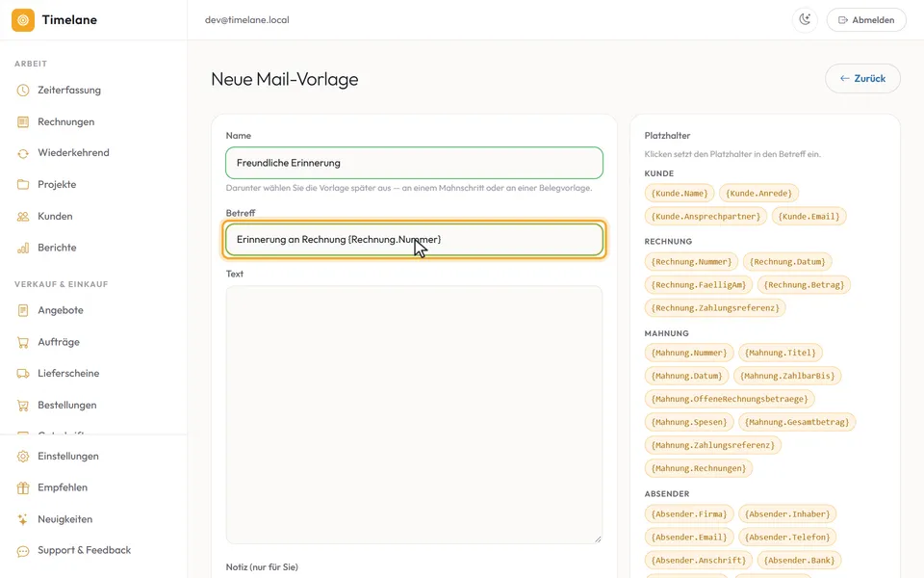The width and height of the screenshot is (924, 578).
Task: Click the Berichte bar chart icon
Action: point(23,248)
